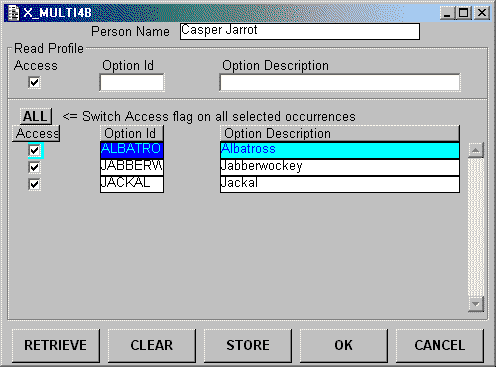The width and height of the screenshot is (496, 367).
Task: Click the STORE button
Action: (248, 345)
